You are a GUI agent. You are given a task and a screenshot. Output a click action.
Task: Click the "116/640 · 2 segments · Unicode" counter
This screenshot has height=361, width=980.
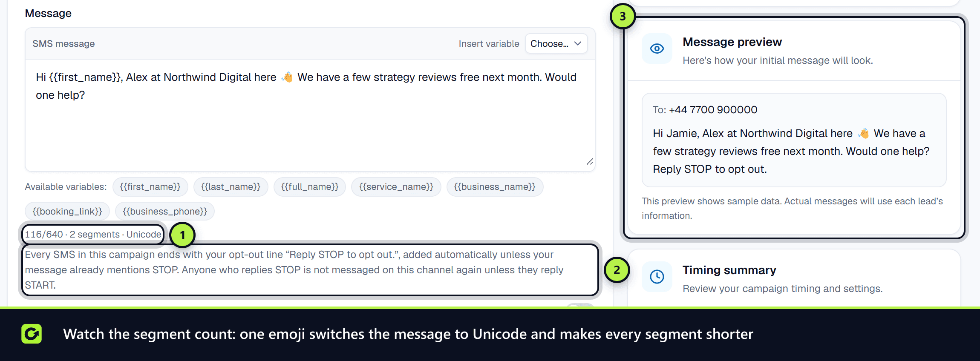(93, 235)
